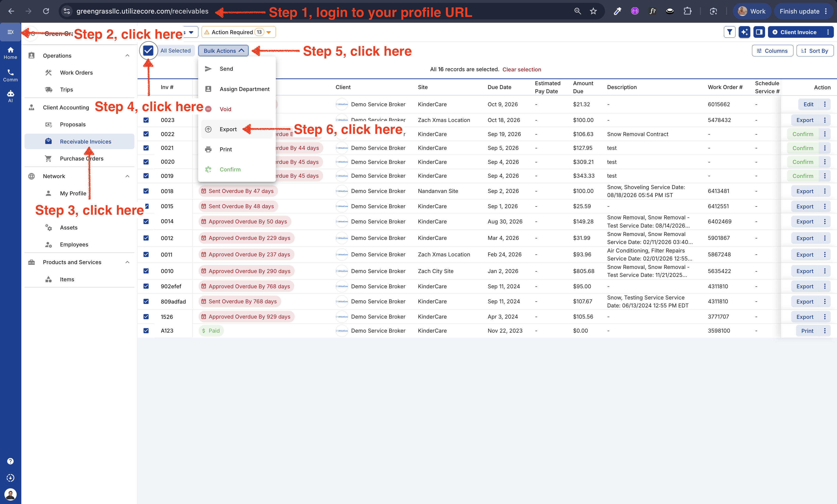The width and height of the screenshot is (837, 504).
Task: Open the Home section in sidebar
Action: point(10,53)
